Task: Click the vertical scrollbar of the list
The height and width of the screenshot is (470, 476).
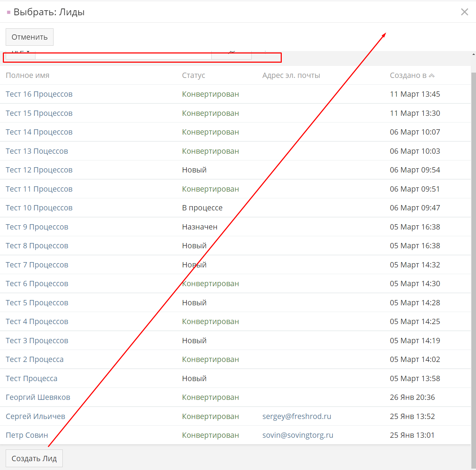Action: (x=473, y=248)
